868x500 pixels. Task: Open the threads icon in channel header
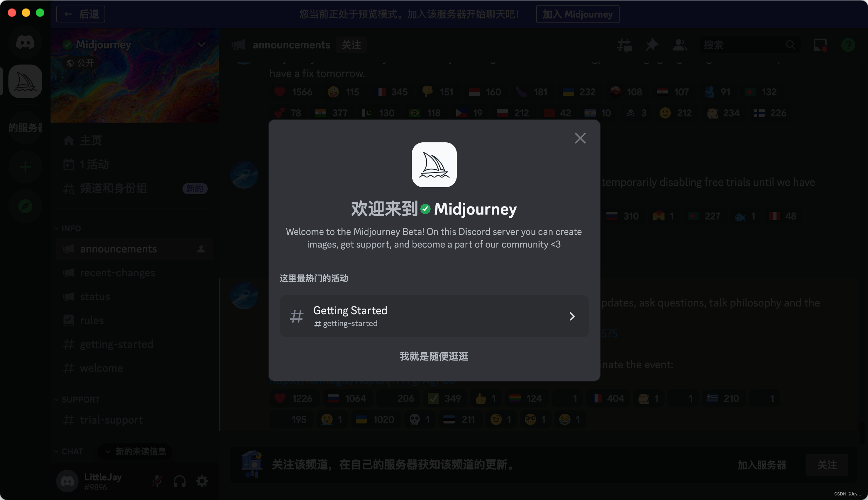coord(625,45)
